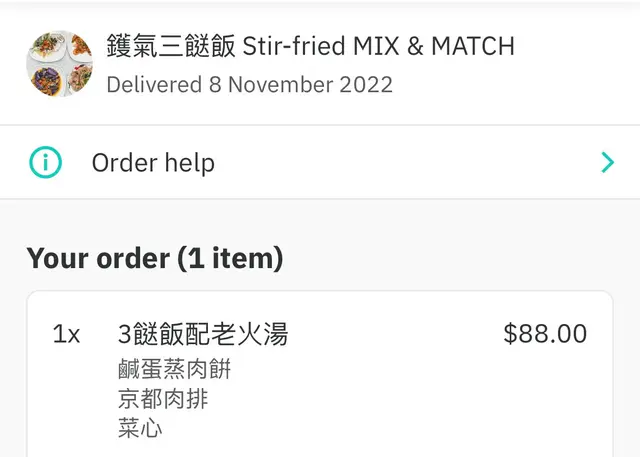The width and height of the screenshot is (640, 457).
Task: Select the 京都肉排 dish option line
Action: click(x=163, y=399)
